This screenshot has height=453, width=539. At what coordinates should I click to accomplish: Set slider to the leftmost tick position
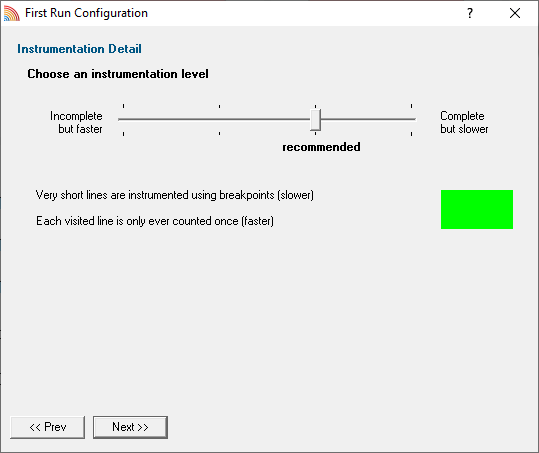[123, 119]
